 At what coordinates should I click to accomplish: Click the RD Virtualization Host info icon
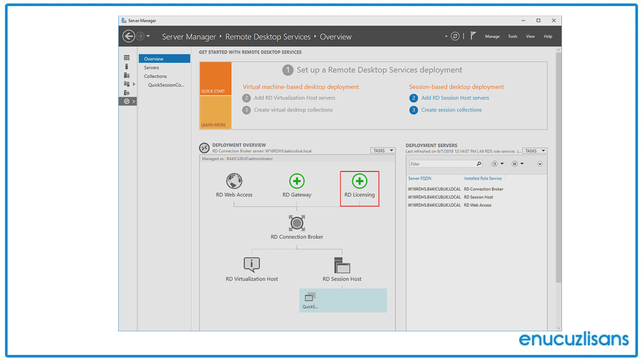pos(252,264)
